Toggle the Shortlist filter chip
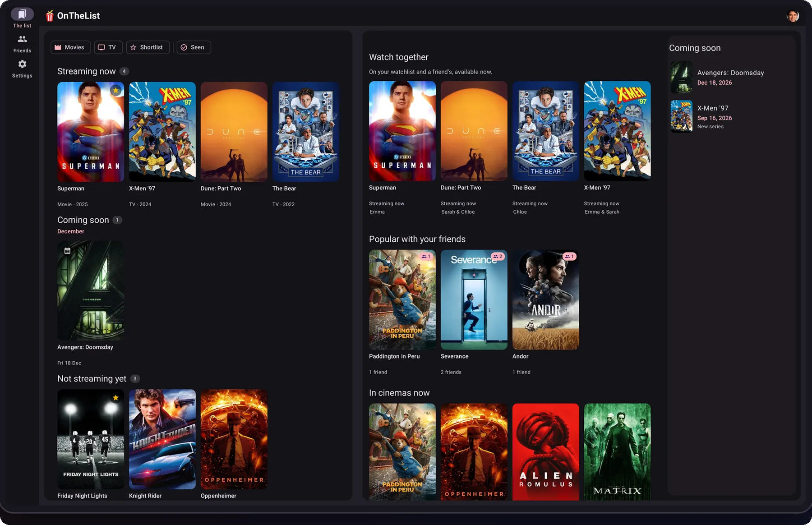Viewport: 812px width, 525px height. 148,47
